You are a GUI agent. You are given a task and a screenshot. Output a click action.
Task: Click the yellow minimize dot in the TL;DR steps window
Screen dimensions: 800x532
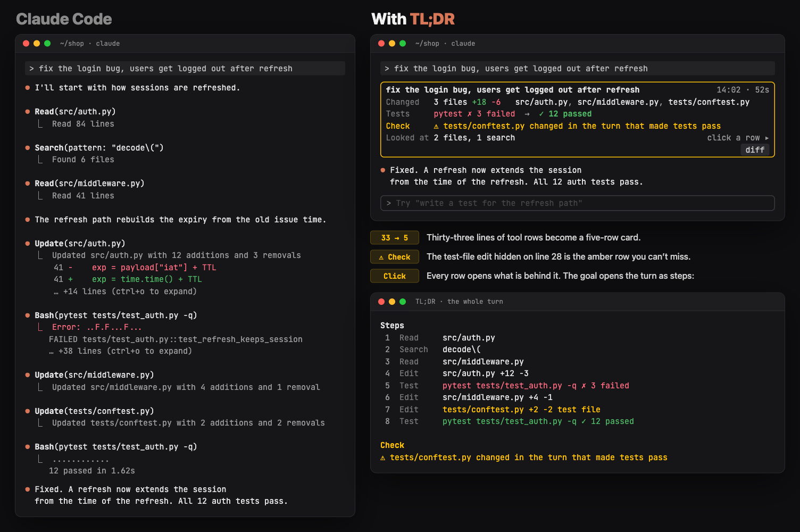pyautogui.click(x=392, y=302)
